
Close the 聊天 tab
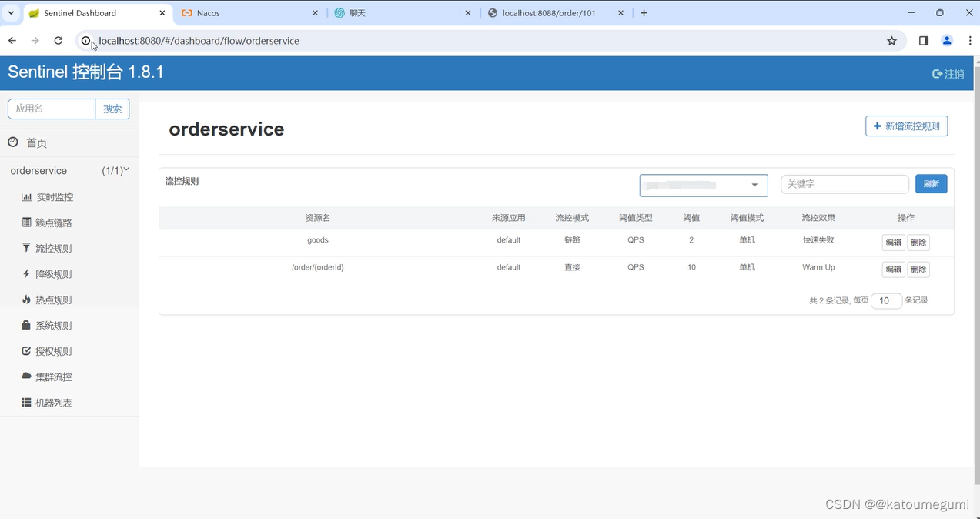pyautogui.click(x=469, y=13)
